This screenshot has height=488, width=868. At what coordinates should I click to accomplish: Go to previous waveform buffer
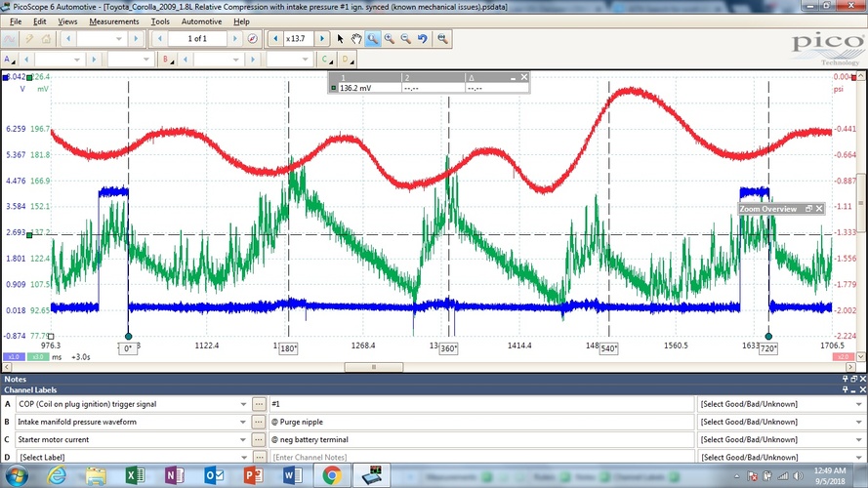[x=160, y=39]
